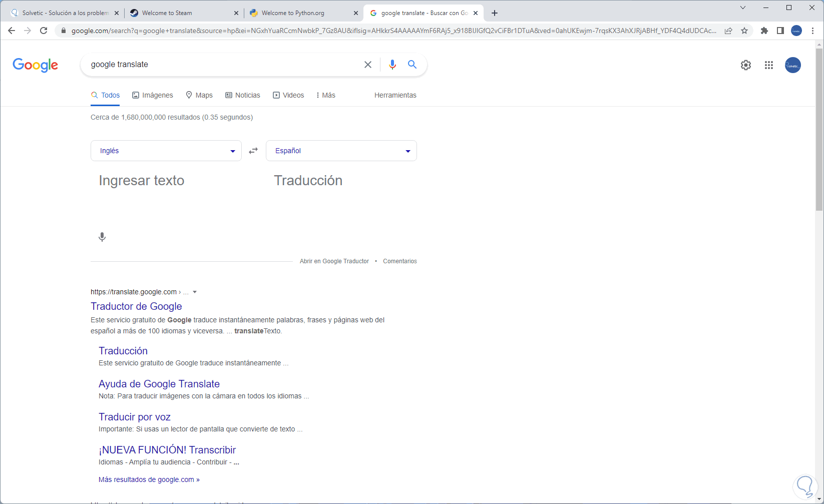The height and width of the screenshot is (504, 824).
Task: Open the Google account avatar
Action: pos(793,65)
